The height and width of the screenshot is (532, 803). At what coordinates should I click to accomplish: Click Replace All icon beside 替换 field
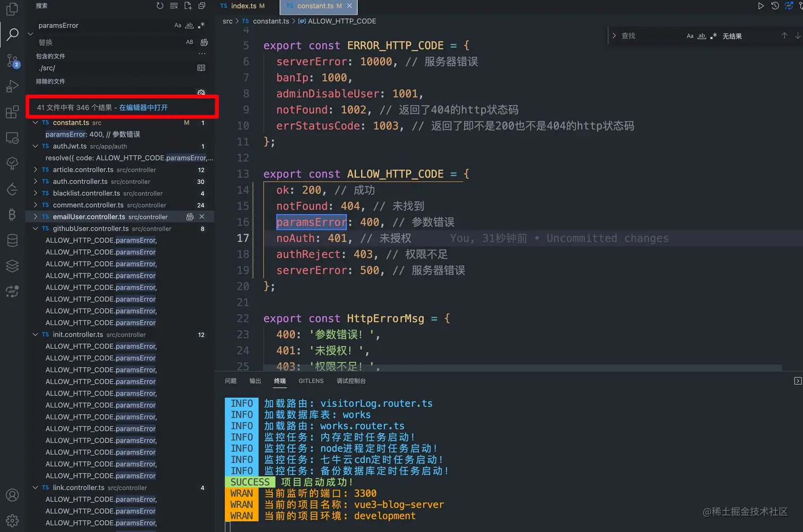click(204, 42)
